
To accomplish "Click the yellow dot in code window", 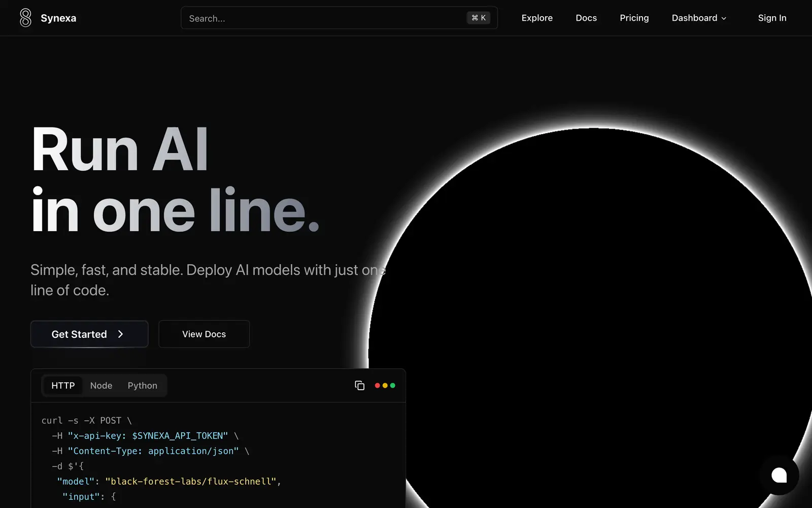I will [385, 386].
